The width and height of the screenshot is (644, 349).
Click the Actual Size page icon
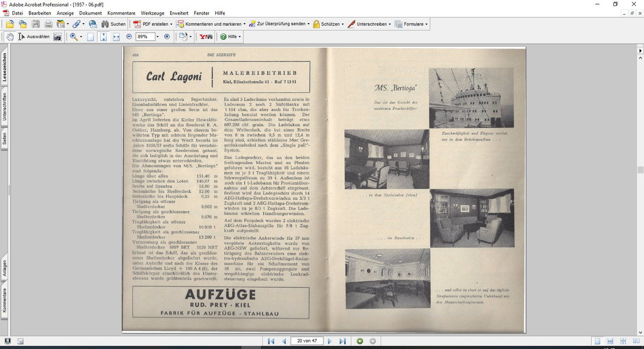pos(91,37)
